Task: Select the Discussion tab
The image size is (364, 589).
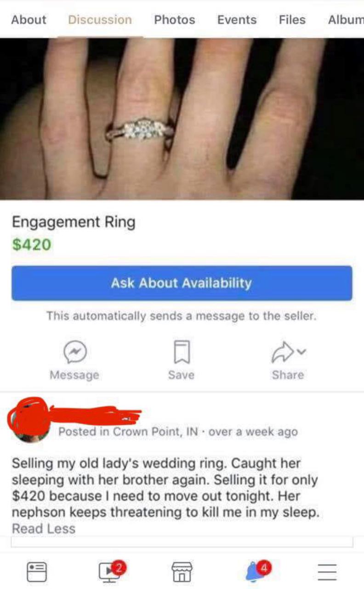Action: point(100,20)
